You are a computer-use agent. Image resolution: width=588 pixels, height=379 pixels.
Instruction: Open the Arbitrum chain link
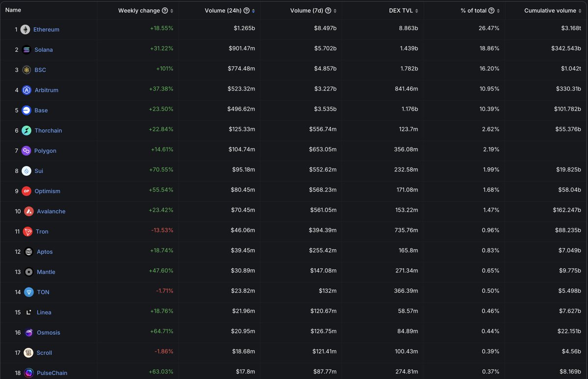(x=47, y=90)
